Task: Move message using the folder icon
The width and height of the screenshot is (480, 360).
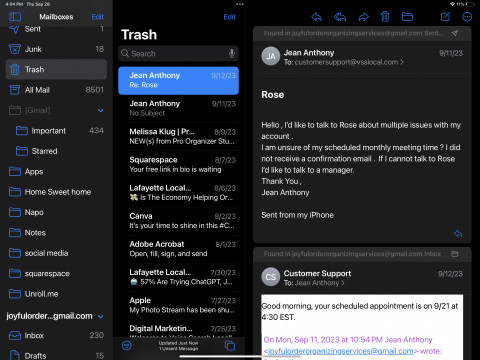Action: 407,17
